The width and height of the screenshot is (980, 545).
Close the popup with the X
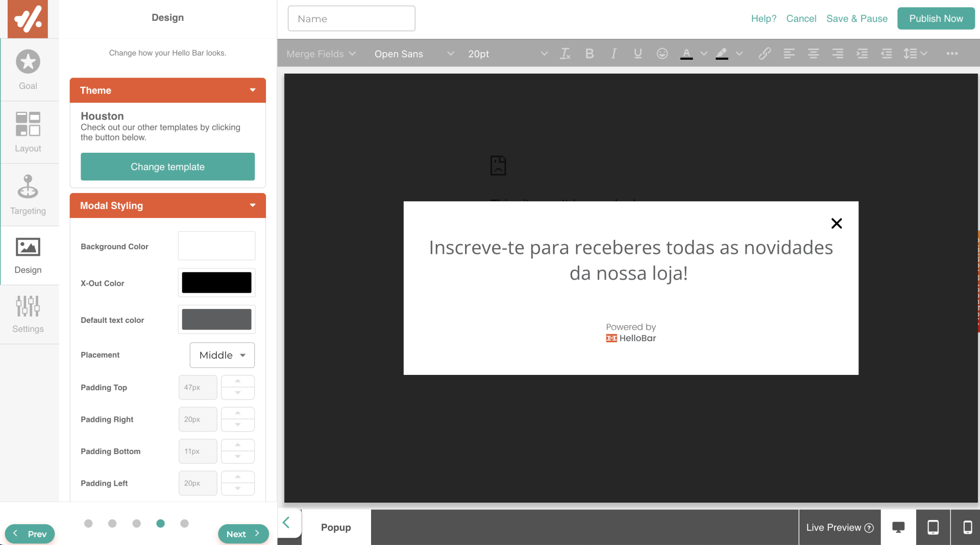coord(836,223)
